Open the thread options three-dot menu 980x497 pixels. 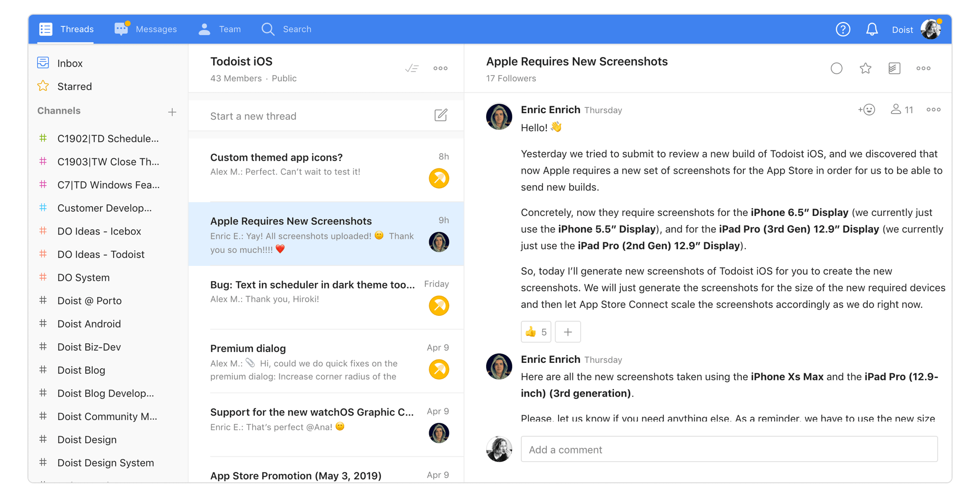click(923, 68)
